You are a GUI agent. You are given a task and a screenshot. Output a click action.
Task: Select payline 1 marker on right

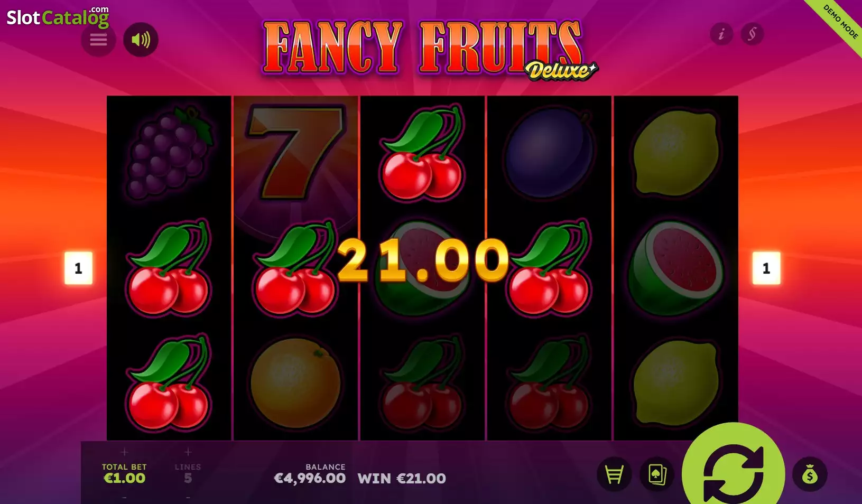click(766, 268)
